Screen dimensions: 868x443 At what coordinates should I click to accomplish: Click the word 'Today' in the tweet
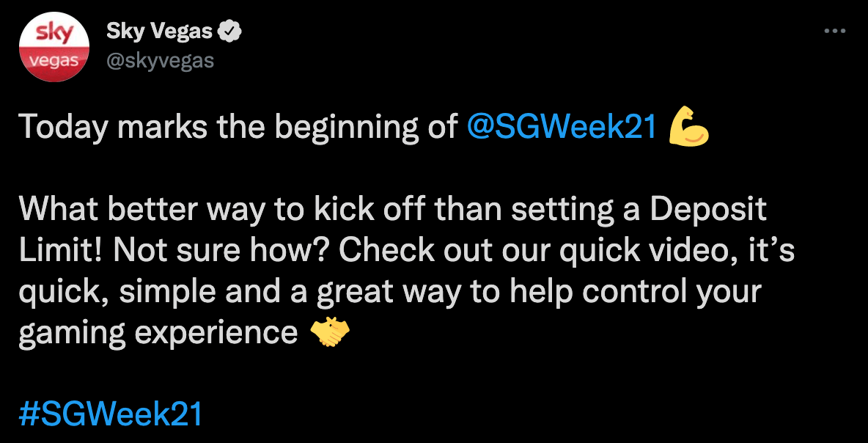(62, 128)
